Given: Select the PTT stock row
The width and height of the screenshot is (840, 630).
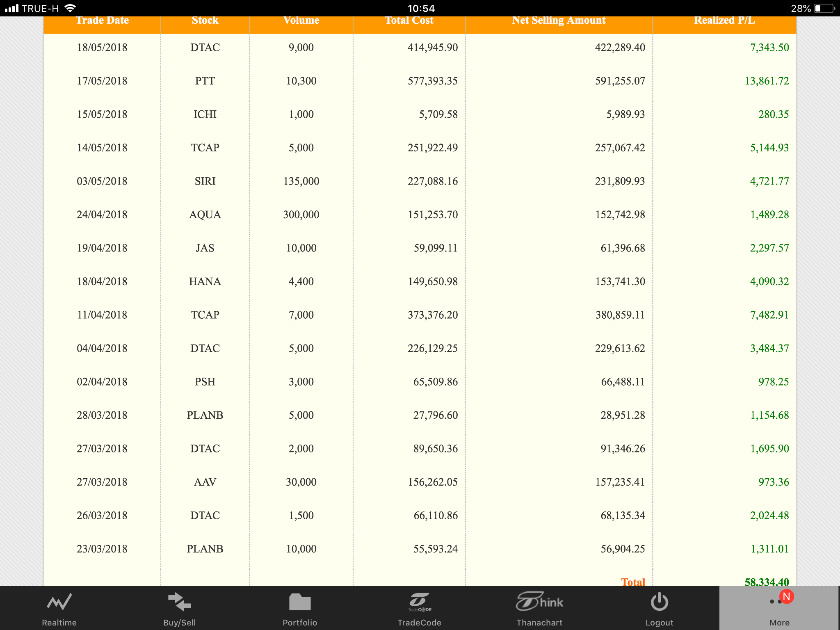Looking at the screenshot, I should (x=205, y=81).
